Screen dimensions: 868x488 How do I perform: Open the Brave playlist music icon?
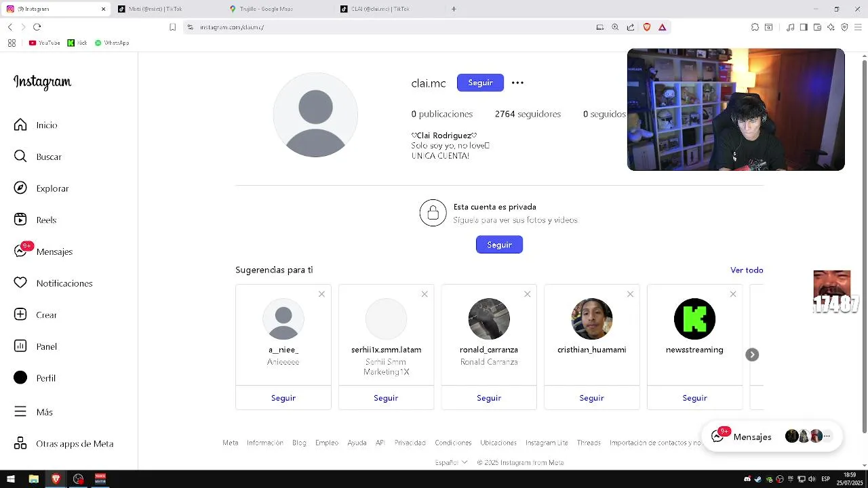pyautogui.click(x=791, y=27)
